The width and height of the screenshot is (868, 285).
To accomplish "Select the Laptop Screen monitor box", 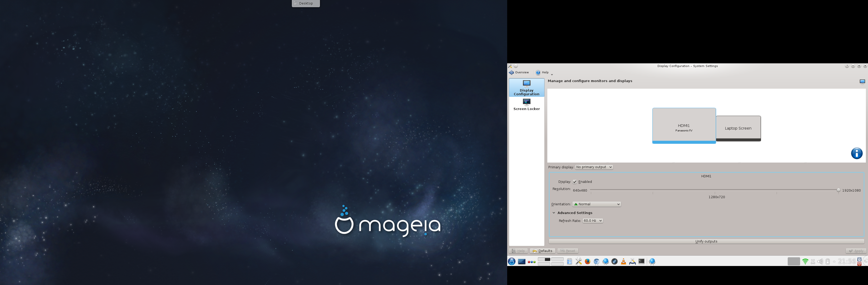I will click(x=738, y=129).
